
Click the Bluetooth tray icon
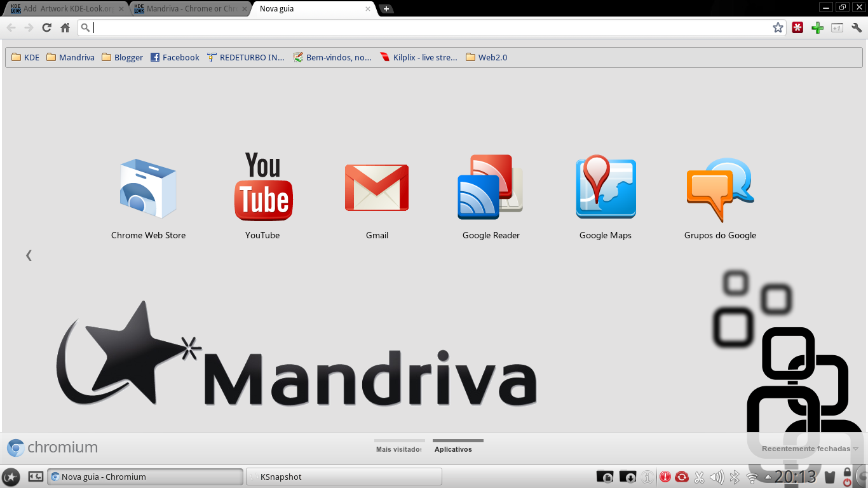(x=735, y=477)
